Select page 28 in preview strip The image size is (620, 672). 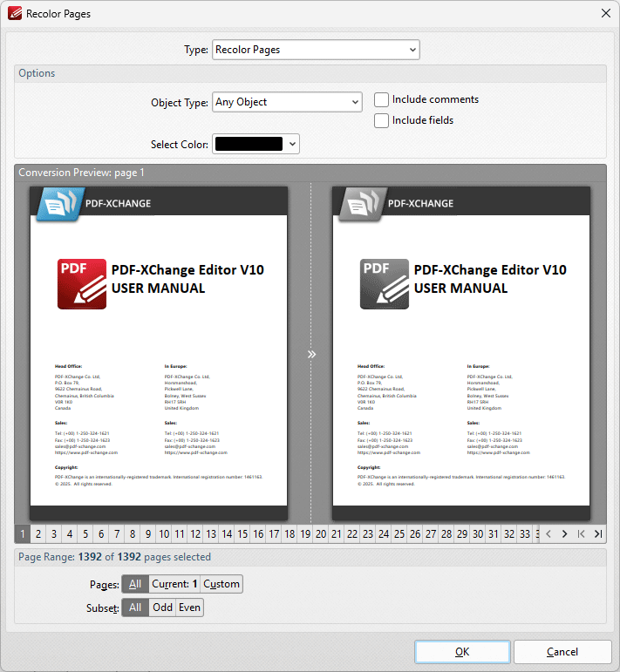coord(446,533)
